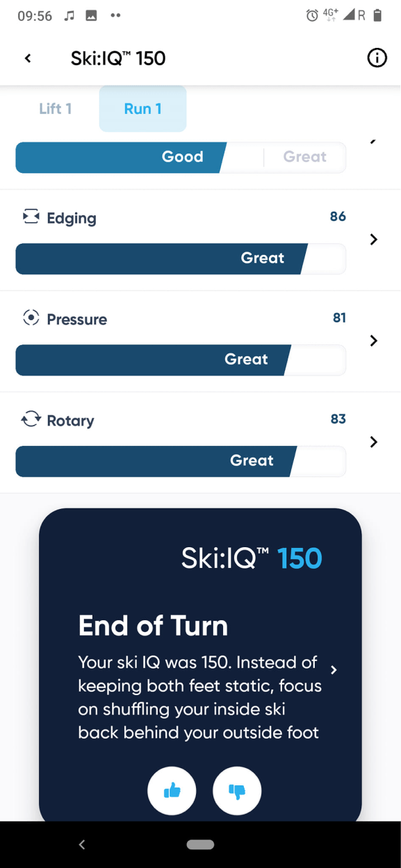Tap the Edging score bar labeled Great

tap(181, 258)
